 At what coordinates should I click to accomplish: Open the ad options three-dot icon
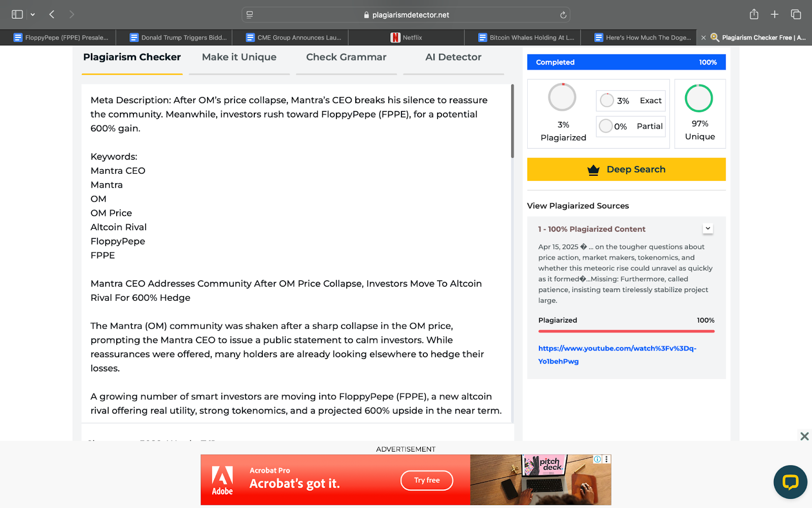(x=606, y=459)
